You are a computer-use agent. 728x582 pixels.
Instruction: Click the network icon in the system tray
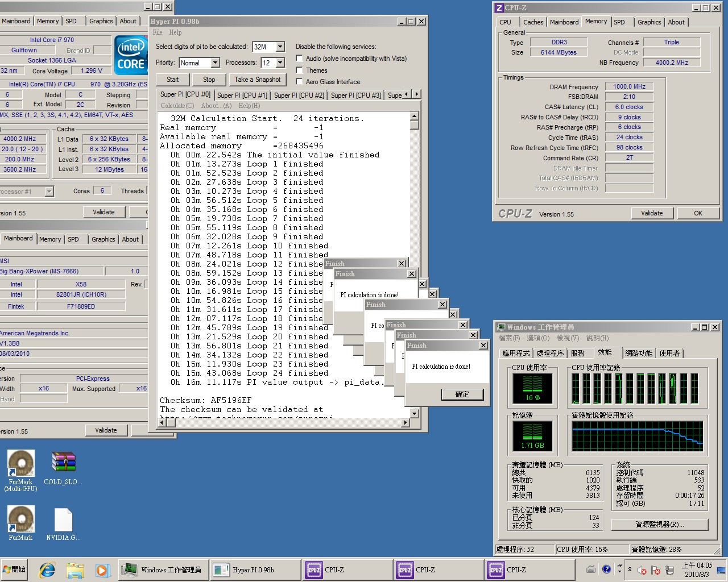(669, 570)
